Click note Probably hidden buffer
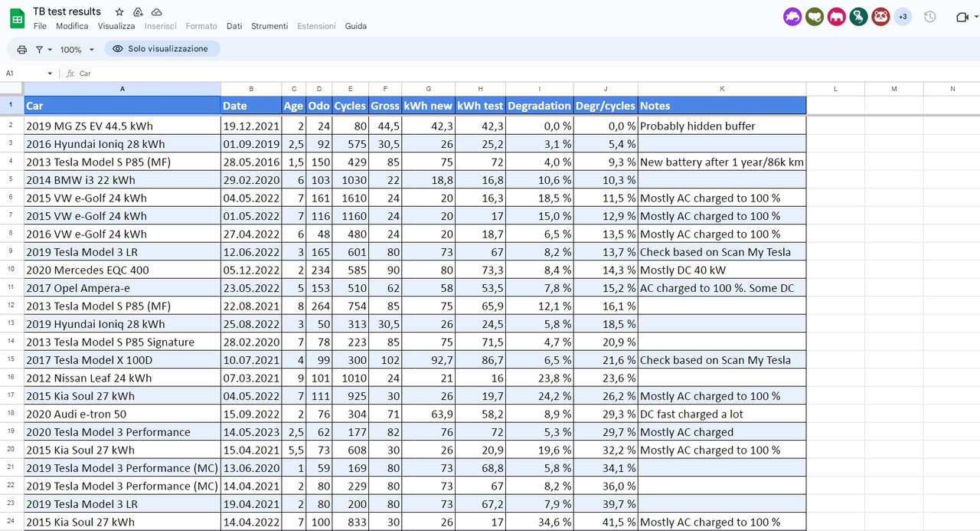980x531 pixels. (x=722, y=126)
